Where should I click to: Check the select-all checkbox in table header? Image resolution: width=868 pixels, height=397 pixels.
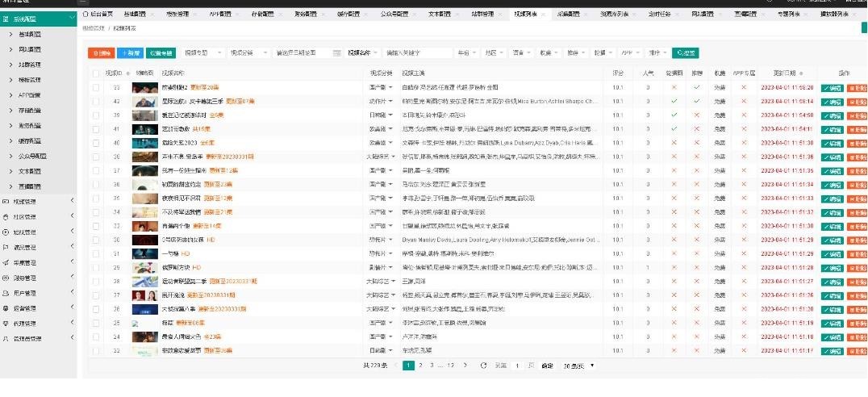[96, 73]
